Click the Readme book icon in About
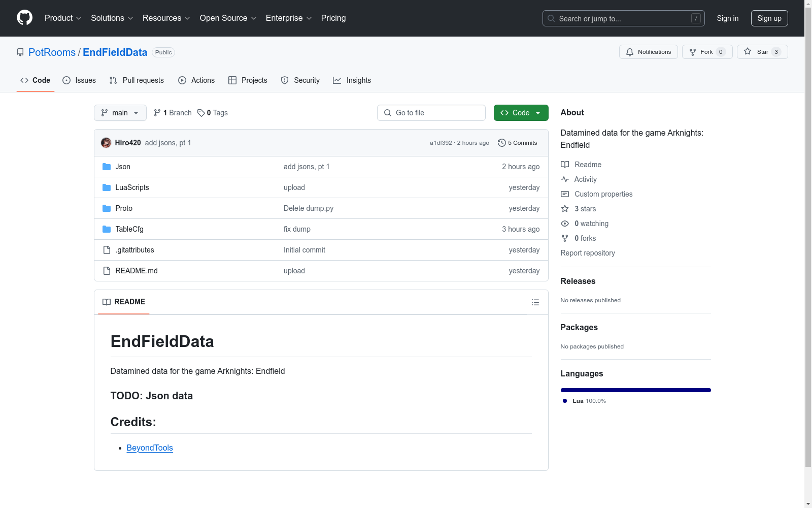Viewport: 812px width, 508px height. (565, 165)
